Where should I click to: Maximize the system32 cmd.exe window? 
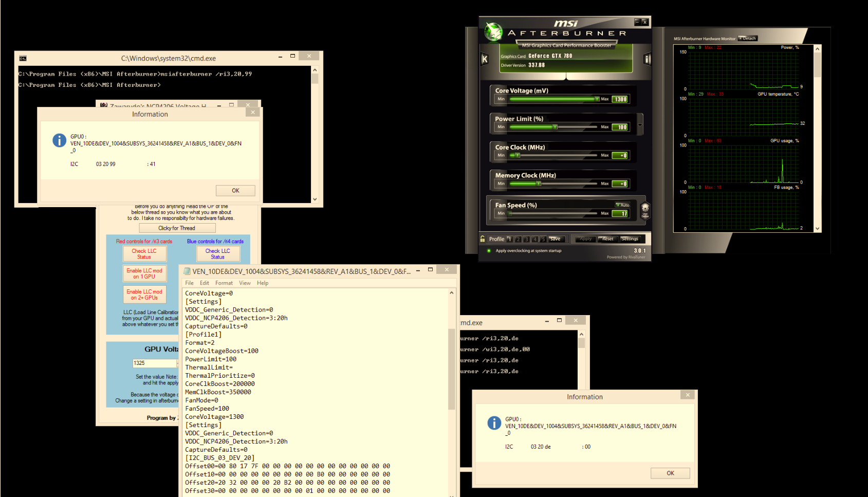(292, 56)
